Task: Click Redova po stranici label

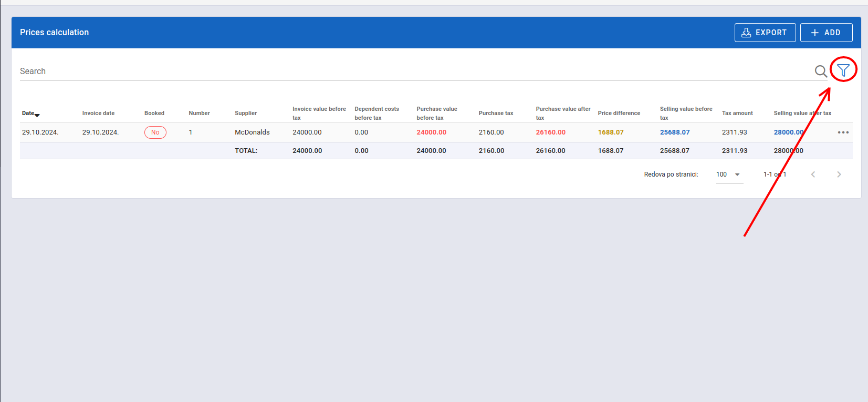Action: point(671,174)
